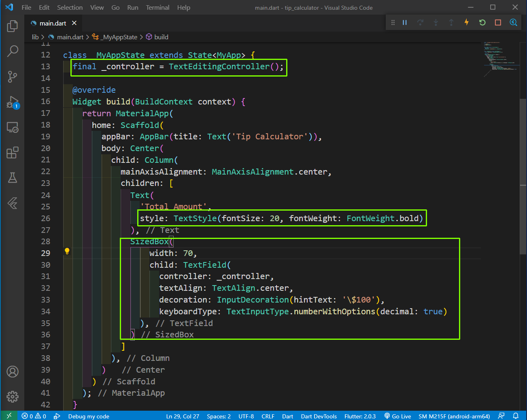This screenshot has width=527, height=420.
Task: Click 'Debug my code' in status bar
Action: 89,416
